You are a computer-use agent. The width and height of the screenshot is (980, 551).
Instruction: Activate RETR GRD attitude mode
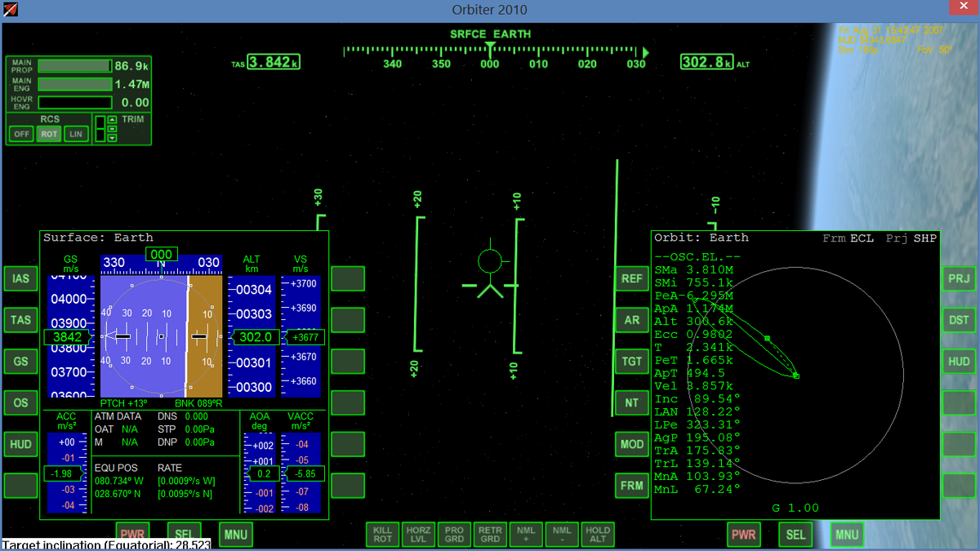[x=490, y=535]
